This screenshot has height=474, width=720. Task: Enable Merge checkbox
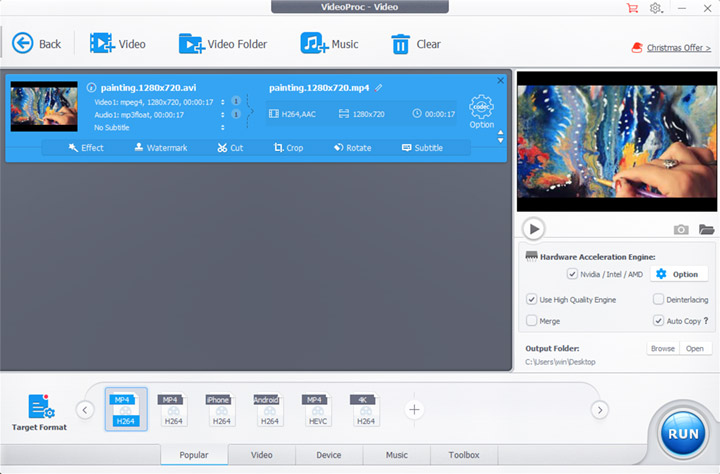click(531, 321)
